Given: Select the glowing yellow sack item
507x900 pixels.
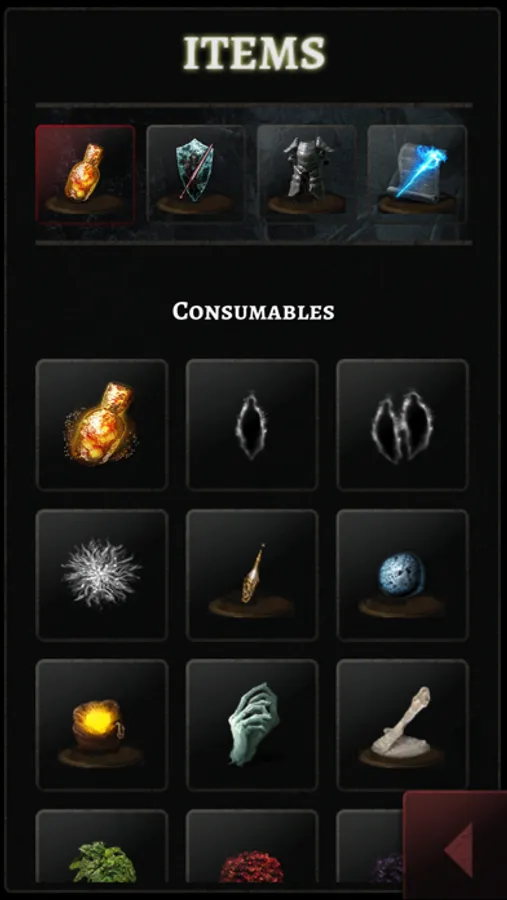Looking at the screenshot, I should coord(102,725).
